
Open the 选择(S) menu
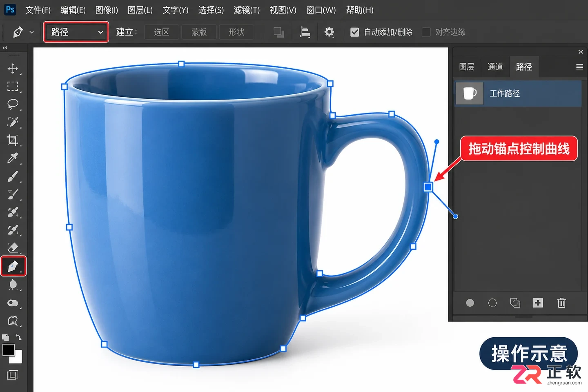211,10
